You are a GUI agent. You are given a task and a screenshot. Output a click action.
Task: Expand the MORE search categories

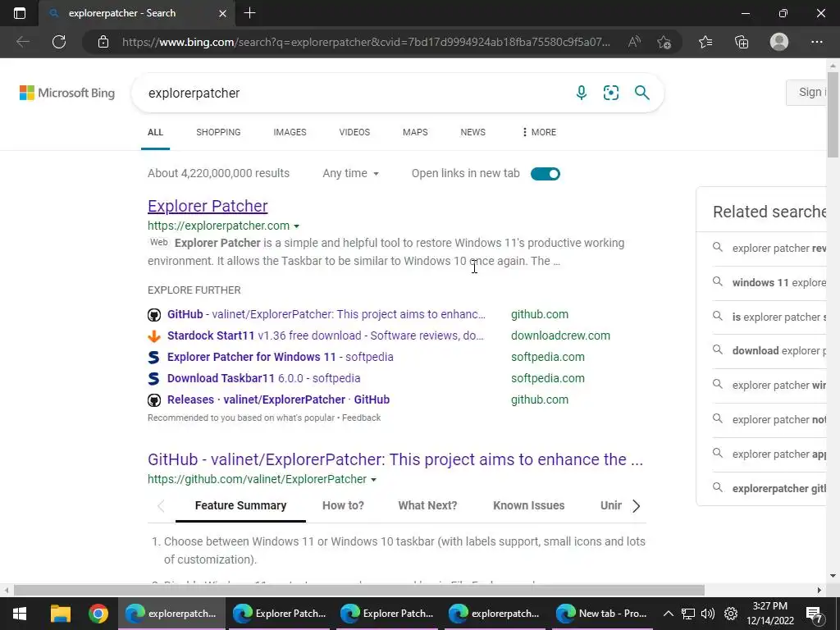(539, 132)
